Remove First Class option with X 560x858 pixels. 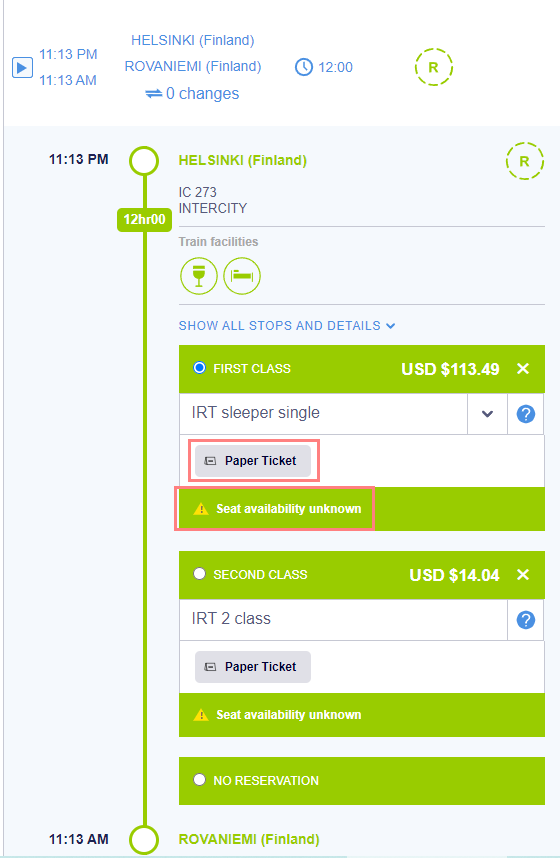coord(523,369)
